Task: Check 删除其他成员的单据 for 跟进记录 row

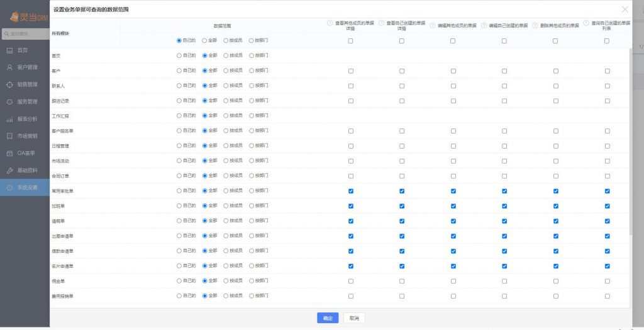Action: click(x=556, y=101)
